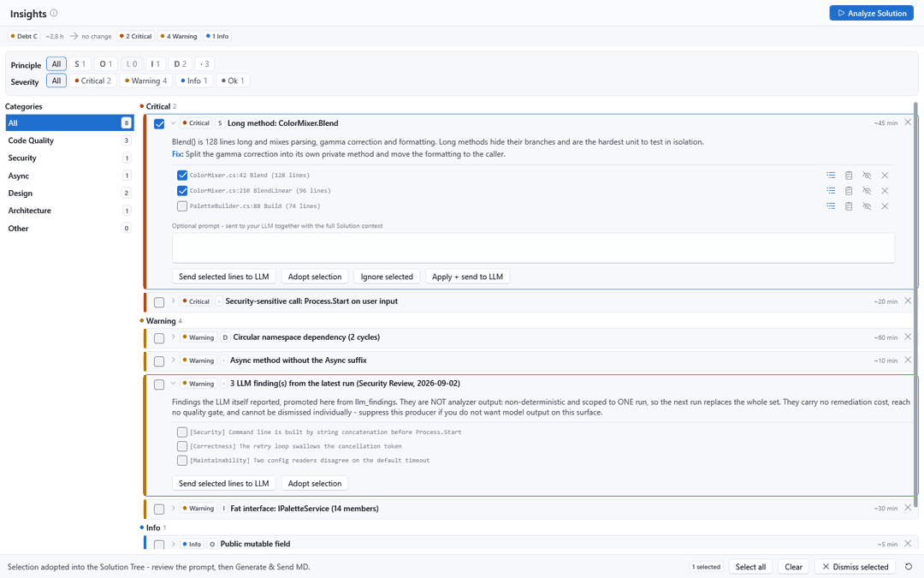The image size is (924, 578).
Task: Click the clipboard icon on ColorMixer.cs:210 BlendLinear row
Action: [849, 190]
